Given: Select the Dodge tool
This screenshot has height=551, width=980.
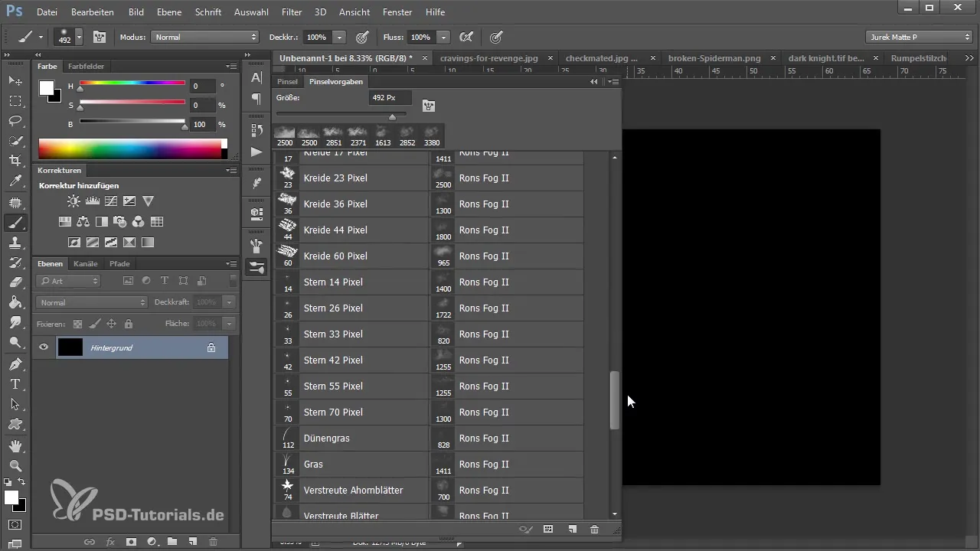Looking at the screenshot, I should coord(15,343).
